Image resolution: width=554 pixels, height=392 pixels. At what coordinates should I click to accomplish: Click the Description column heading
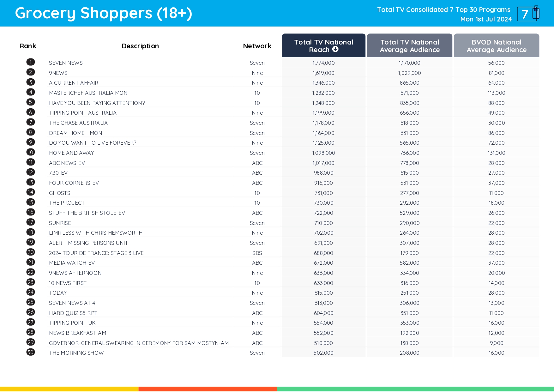pyautogui.click(x=140, y=46)
